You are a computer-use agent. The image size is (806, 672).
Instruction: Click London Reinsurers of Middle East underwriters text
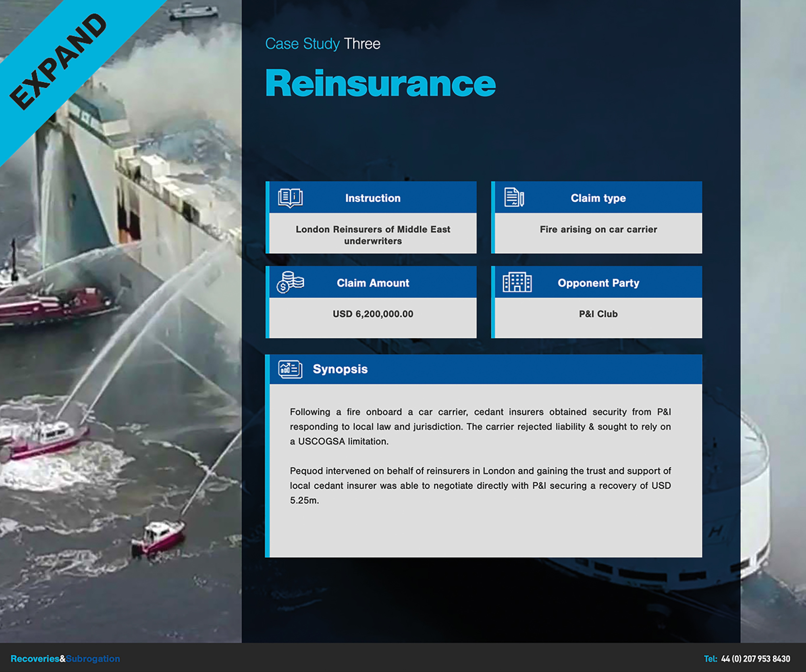coord(373,235)
